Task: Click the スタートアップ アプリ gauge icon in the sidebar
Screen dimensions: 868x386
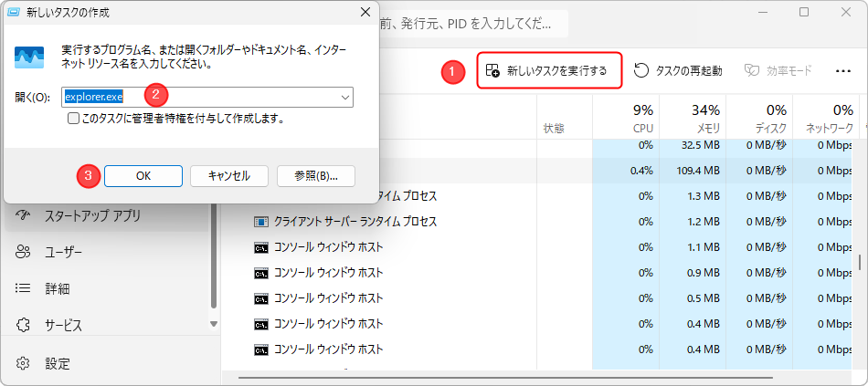Action: [x=23, y=215]
